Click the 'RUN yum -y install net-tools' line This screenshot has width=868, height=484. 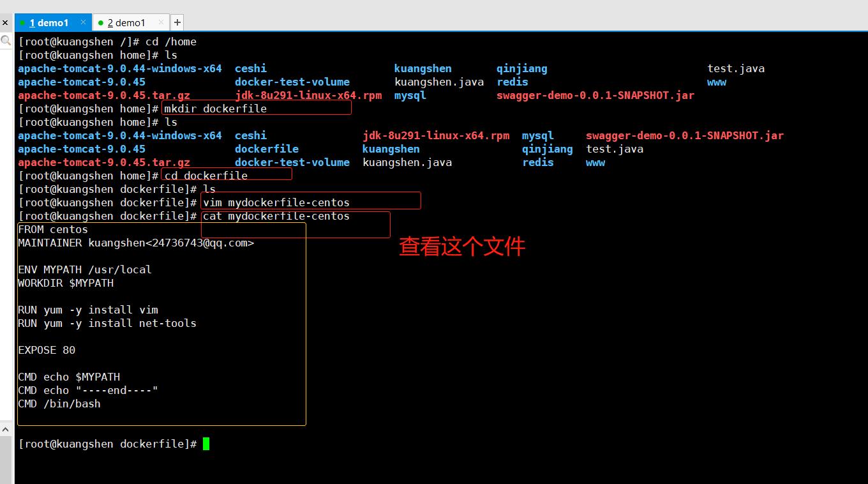click(107, 323)
